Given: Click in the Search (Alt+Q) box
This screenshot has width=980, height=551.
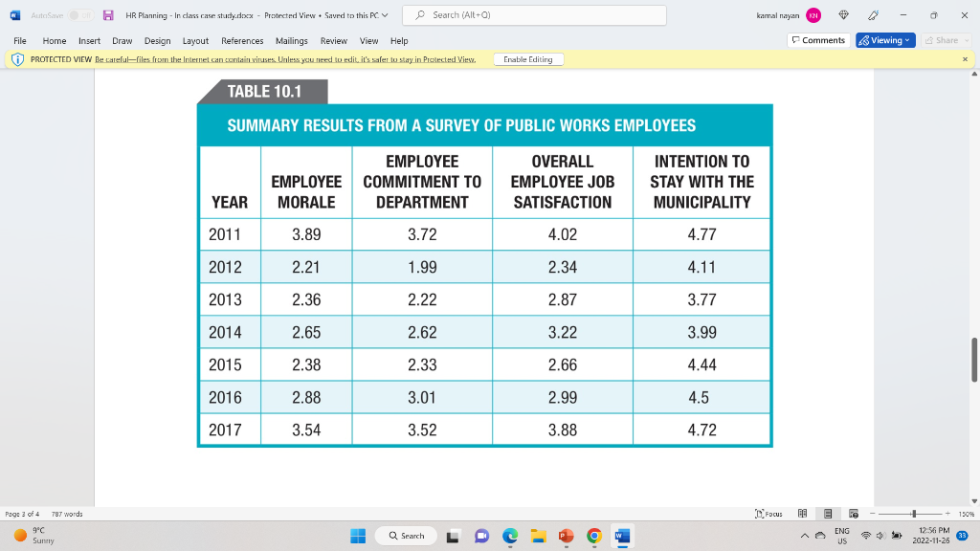Looking at the screenshot, I should pos(534,15).
